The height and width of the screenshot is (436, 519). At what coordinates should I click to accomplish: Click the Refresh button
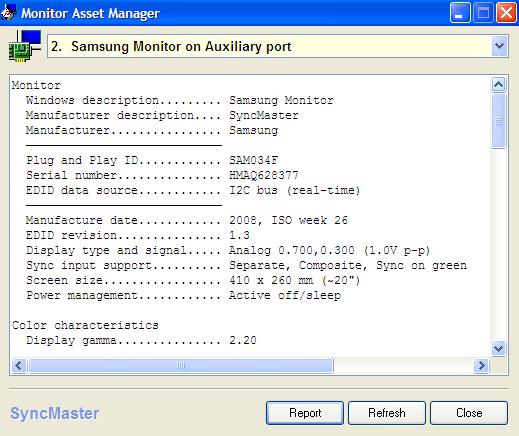point(387,413)
